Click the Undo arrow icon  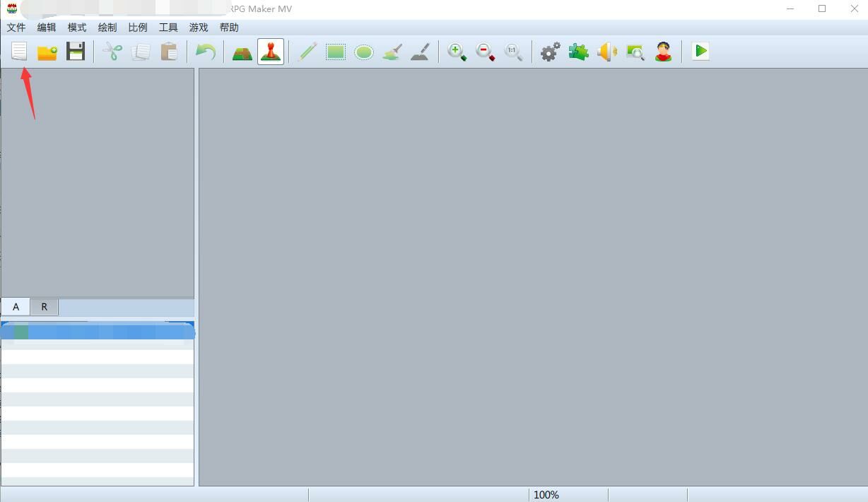[x=205, y=52]
